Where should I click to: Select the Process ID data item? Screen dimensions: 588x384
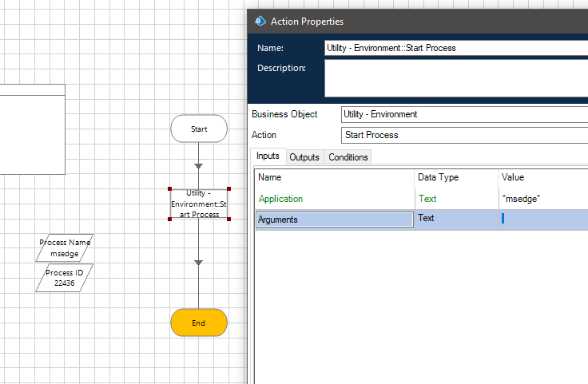64,277
